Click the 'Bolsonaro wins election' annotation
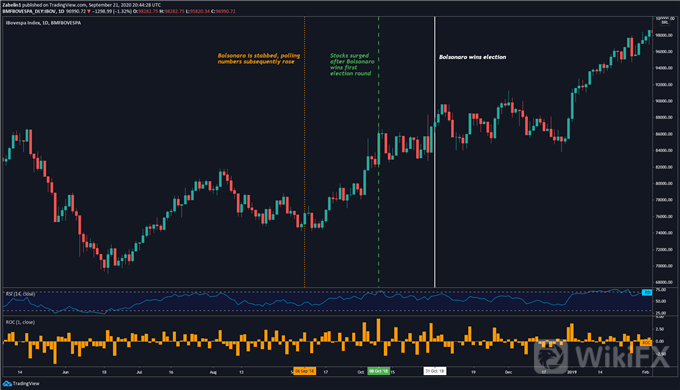Screen dimensions: 680x390 tap(472, 57)
